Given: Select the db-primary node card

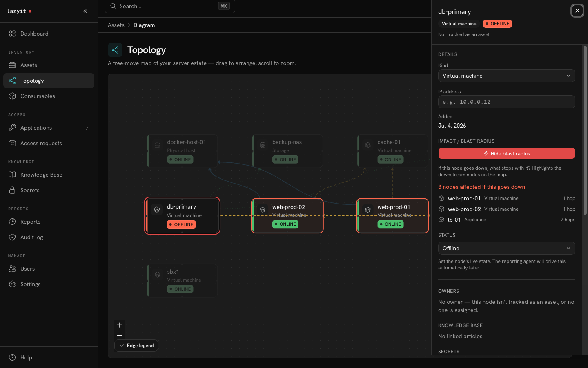Looking at the screenshot, I should coord(182,216).
